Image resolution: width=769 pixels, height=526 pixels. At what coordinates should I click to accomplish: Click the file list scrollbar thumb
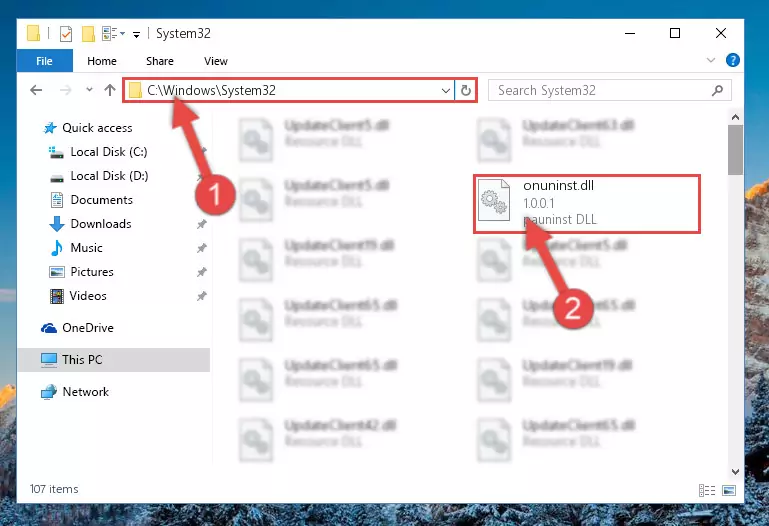(x=735, y=150)
